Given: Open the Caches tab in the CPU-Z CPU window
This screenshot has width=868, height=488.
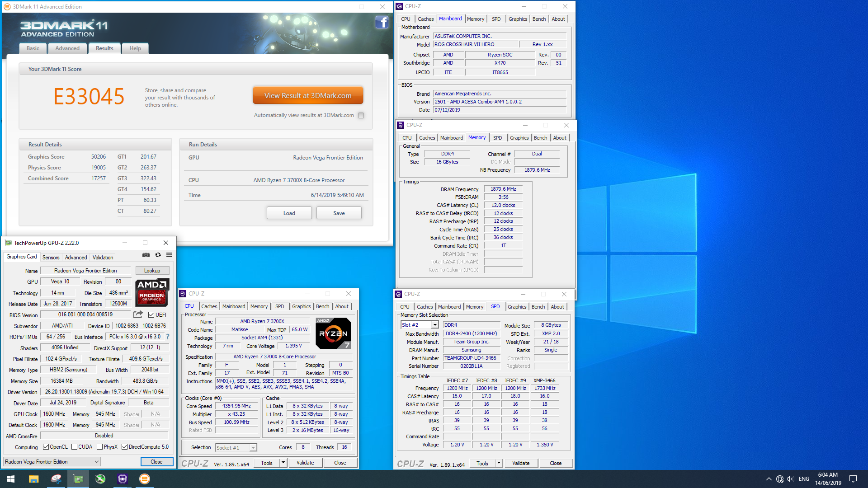Looking at the screenshot, I should [x=209, y=306].
